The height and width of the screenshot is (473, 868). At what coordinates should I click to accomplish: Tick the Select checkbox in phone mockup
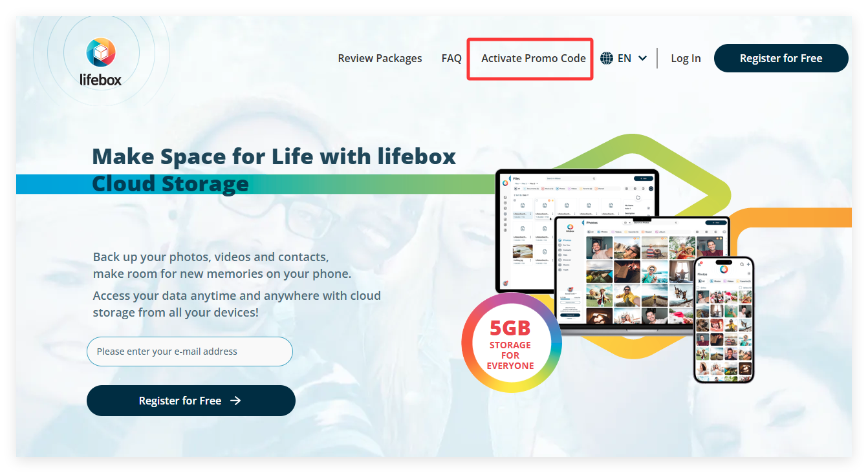pyautogui.click(x=698, y=288)
